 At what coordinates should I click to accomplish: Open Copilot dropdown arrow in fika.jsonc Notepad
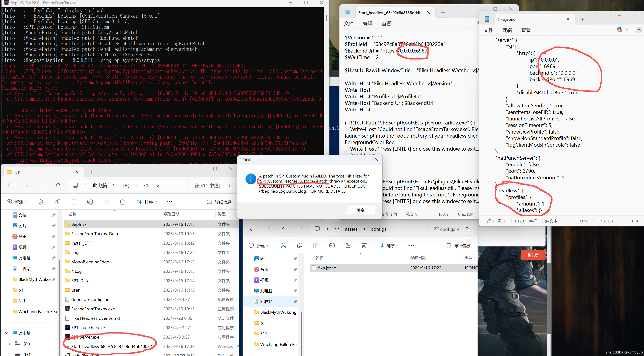tap(627, 30)
